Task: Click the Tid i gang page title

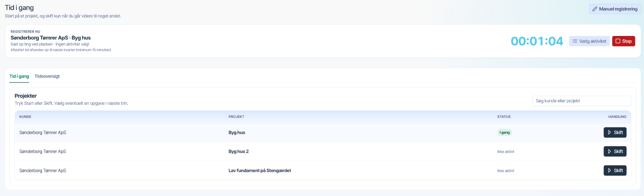Action: click(19, 8)
